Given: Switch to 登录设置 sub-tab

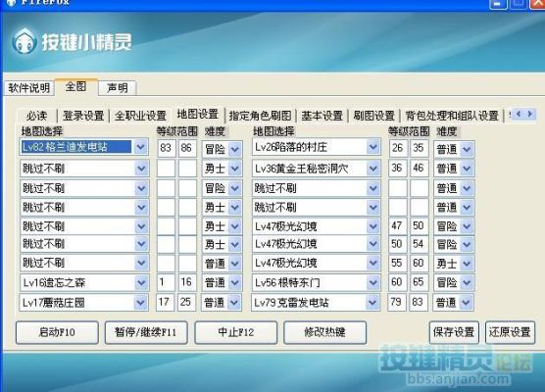Looking at the screenshot, I should pyautogui.click(x=83, y=116).
